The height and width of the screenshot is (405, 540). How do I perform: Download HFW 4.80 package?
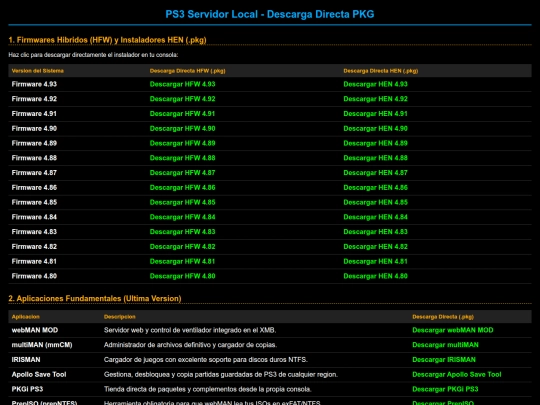pos(183,276)
